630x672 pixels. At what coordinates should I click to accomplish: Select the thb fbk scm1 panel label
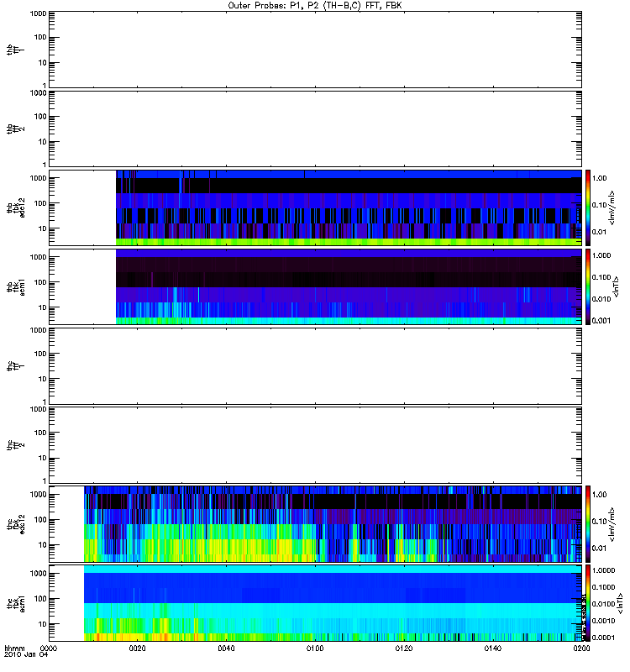click(x=16, y=286)
